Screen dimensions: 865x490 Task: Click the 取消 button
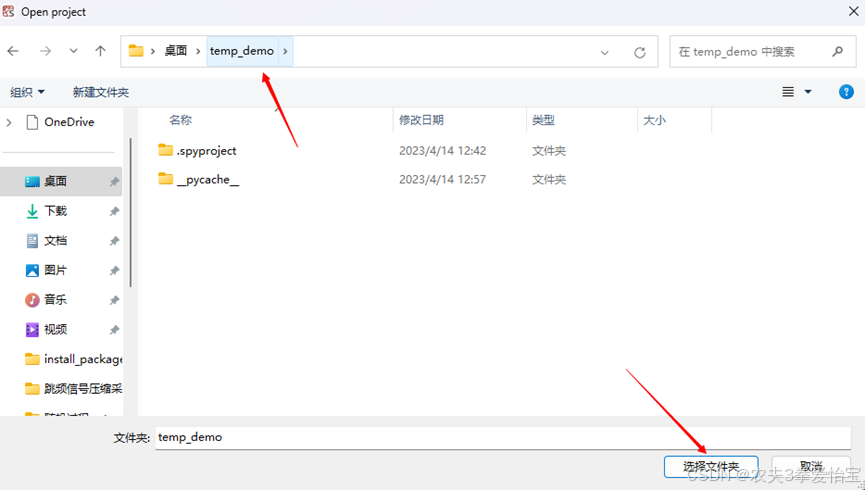[810, 467]
